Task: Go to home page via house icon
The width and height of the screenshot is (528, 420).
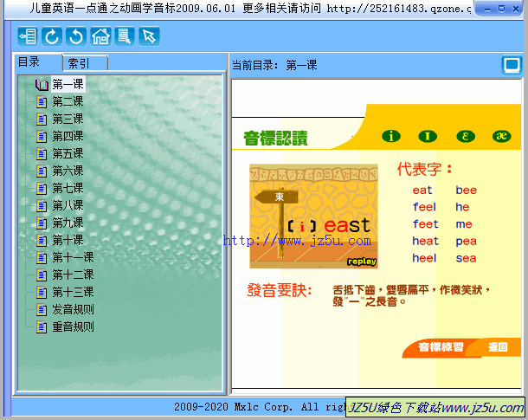Action: click(100, 36)
